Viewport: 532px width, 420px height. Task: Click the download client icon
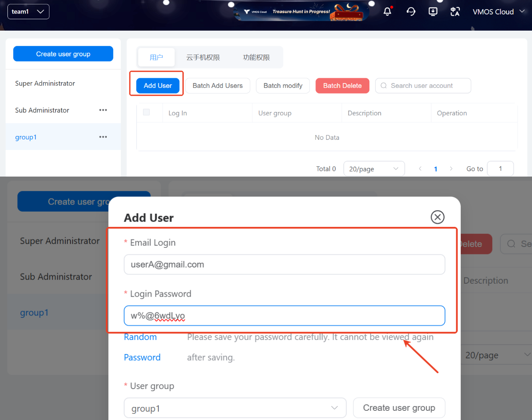[433, 12]
